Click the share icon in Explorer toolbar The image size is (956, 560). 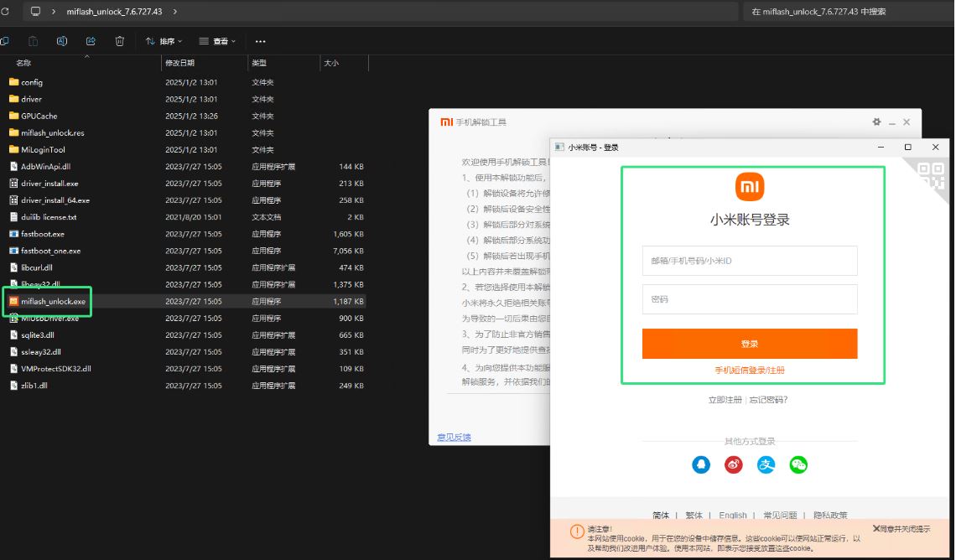point(91,41)
